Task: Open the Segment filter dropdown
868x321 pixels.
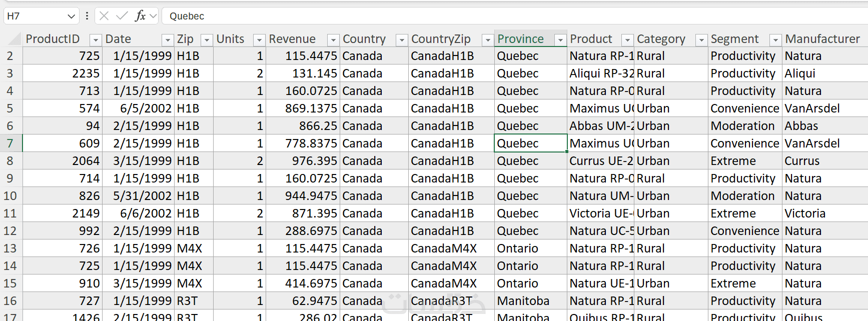Action: [x=775, y=39]
